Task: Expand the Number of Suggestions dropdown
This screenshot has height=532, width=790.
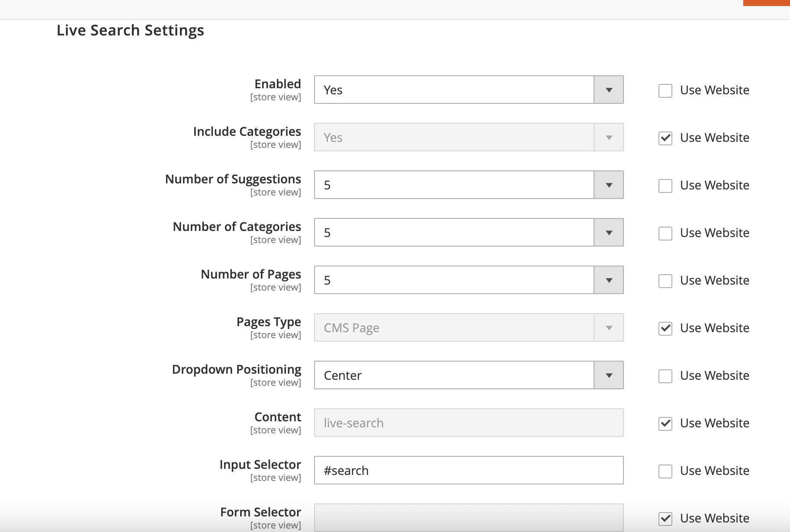Action: (469, 185)
